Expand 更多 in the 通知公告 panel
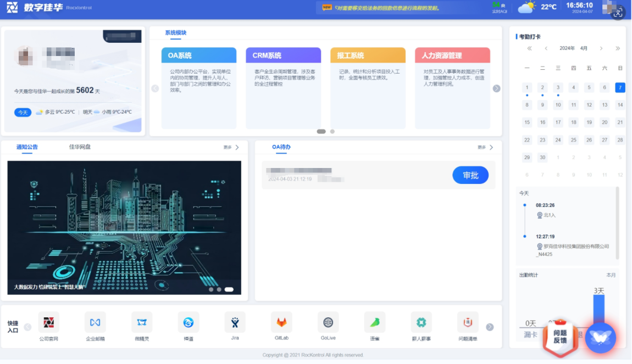The image size is (632, 364). click(231, 147)
